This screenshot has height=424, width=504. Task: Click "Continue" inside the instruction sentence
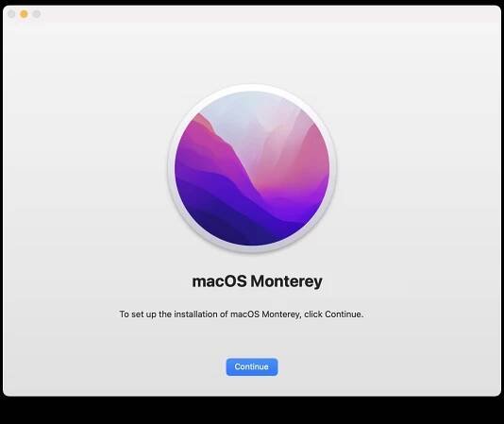click(x=343, y=314)
